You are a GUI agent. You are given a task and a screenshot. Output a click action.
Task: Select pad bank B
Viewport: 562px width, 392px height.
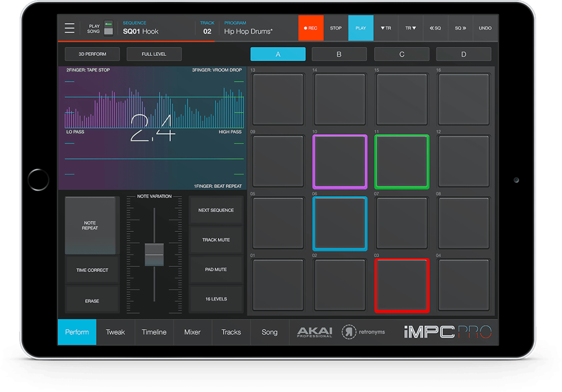click(x=339, y=54)
